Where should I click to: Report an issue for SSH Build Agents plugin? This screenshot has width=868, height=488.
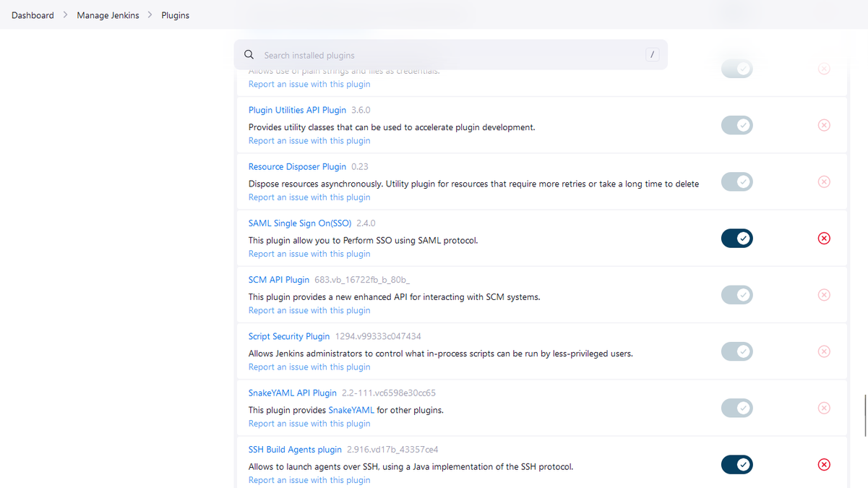point(309,480)
